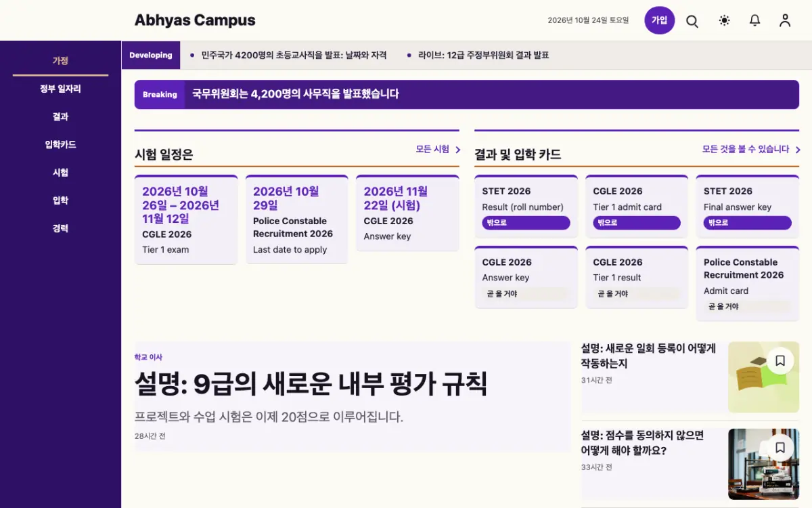Open the user account icon

tap(785, 20)
